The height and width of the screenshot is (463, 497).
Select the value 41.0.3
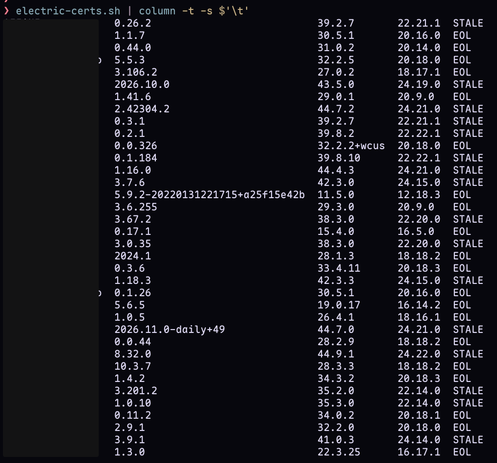(x=336, y=440)
